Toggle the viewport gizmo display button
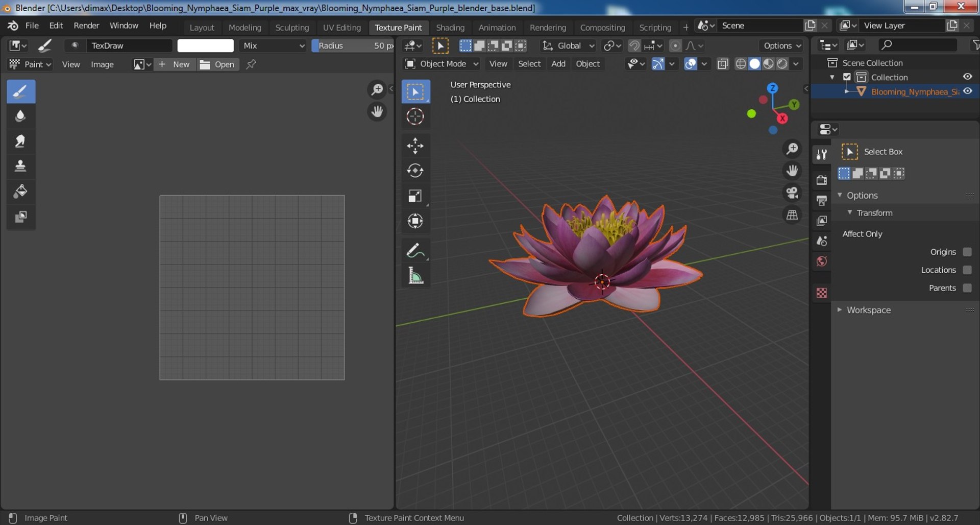The width and height of the screenshot is (980, 525). point(658,64)
